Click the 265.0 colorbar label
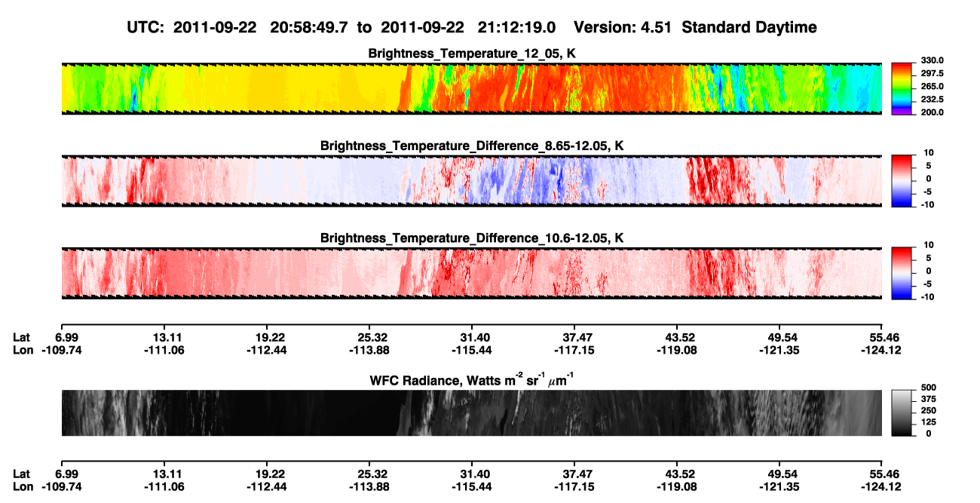This screenshot has width=980, height=503. tap(932, 87)
